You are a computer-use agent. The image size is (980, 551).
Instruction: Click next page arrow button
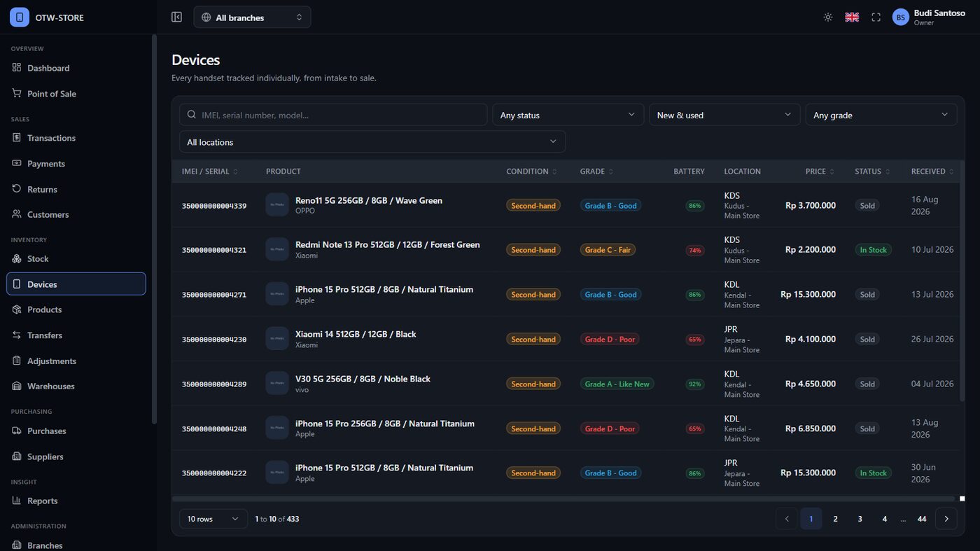click(x=946, y=519)
